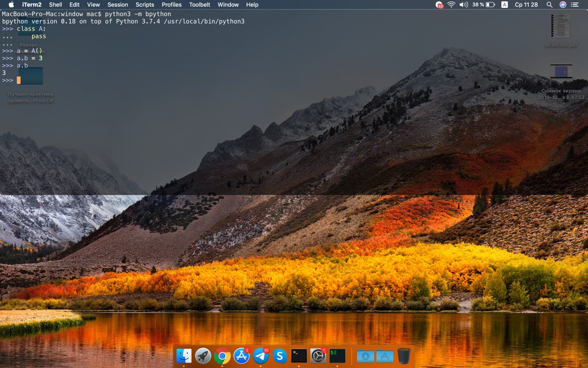Open the iTerm2 application menu
This screenshot has height=368, width=588.
[32, 5]
